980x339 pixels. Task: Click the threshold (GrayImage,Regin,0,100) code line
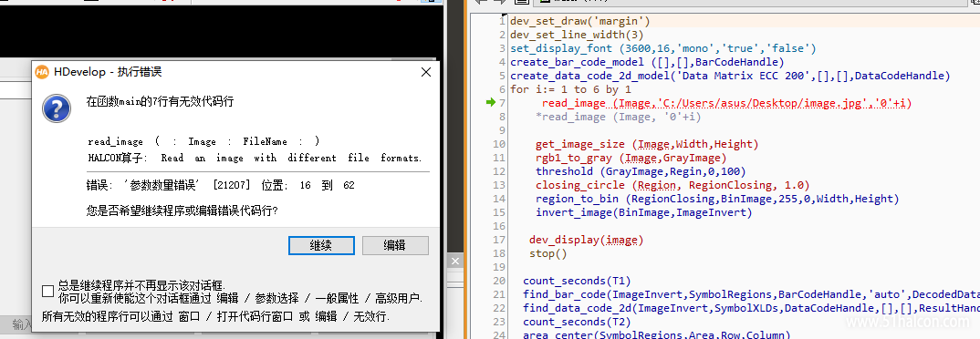coord(641,171)
